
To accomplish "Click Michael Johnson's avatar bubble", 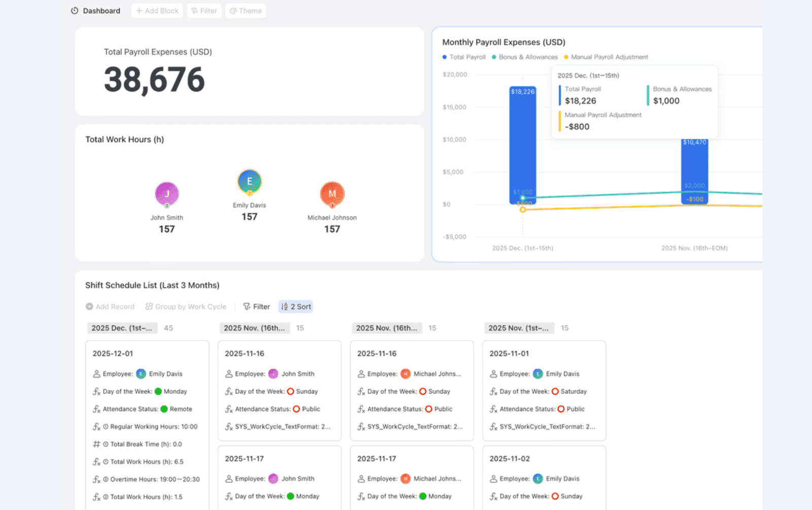I will (332, 194).
